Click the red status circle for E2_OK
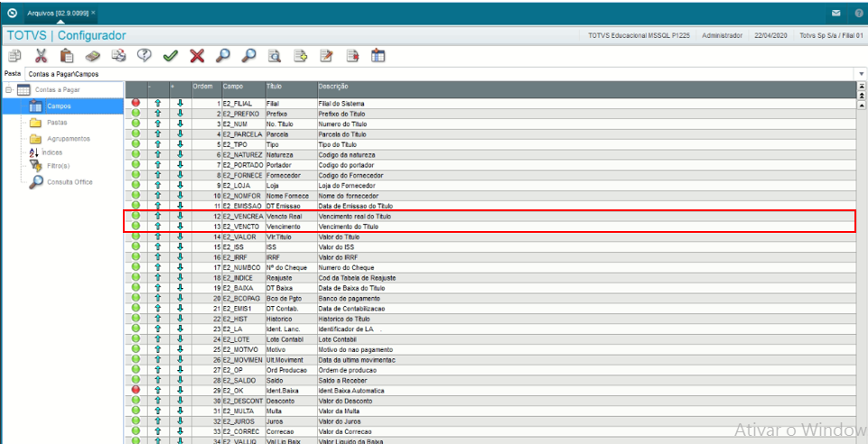868x444 pixels. coord(136,391)
